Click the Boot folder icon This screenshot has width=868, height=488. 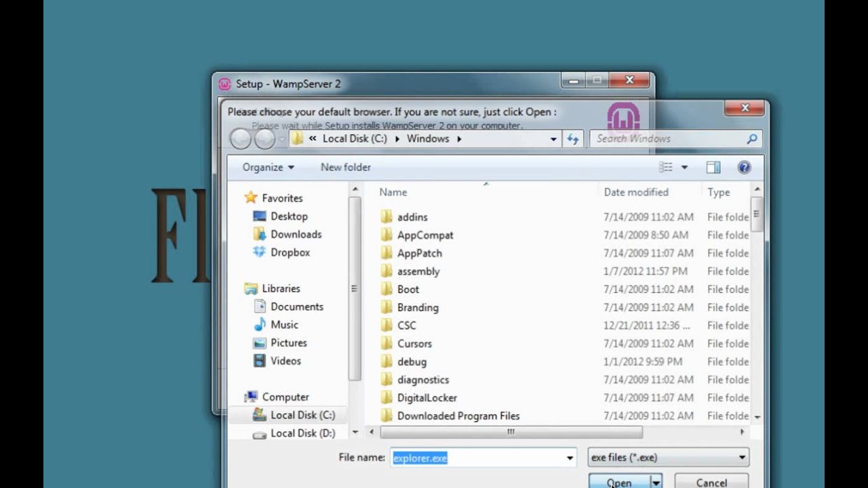387,289
